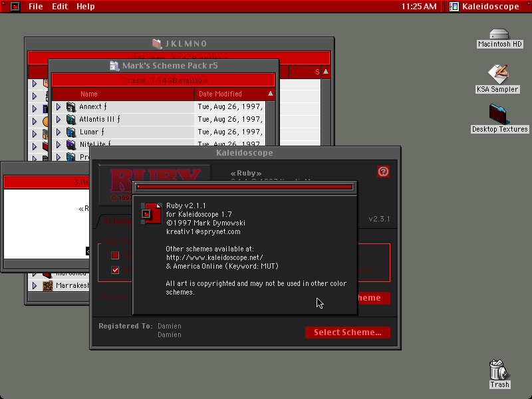Click the 'JKLMNO' window title text

[186, 44]
